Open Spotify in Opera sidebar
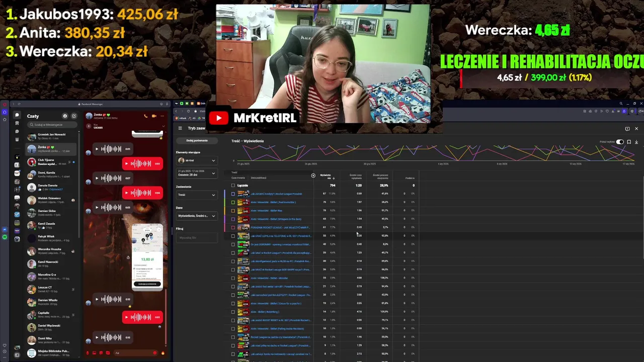The height and width of the screenshot is (362, 644). 5,237
